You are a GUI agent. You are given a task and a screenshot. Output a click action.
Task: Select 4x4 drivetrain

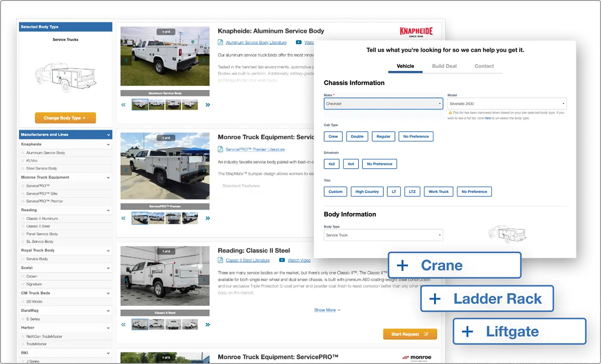coord(351,164)
